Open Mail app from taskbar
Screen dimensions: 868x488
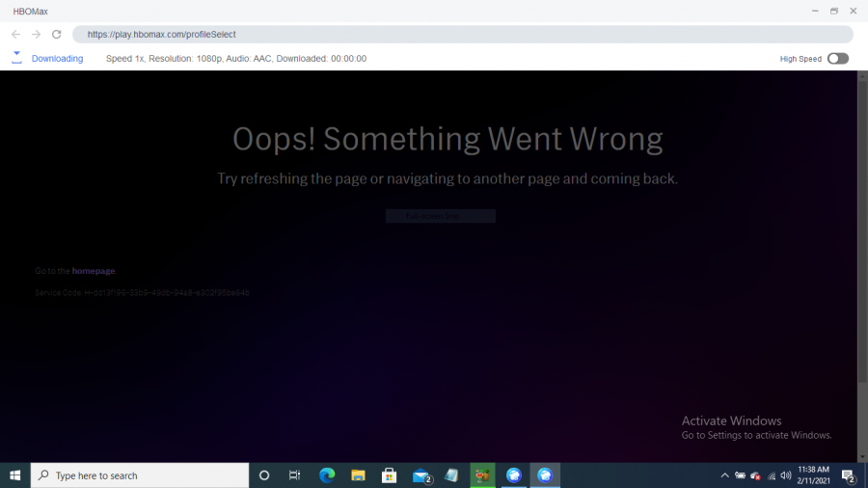(x=421, y=475)
